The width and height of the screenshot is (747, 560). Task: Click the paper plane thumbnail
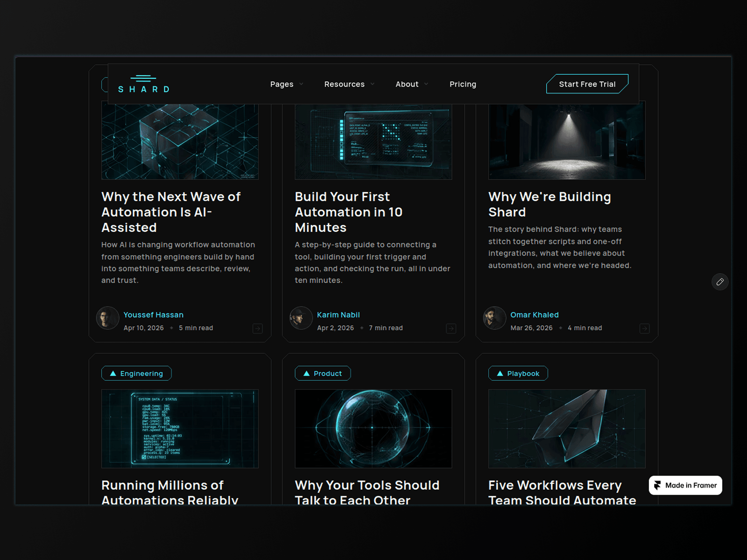tap(567, 429)
